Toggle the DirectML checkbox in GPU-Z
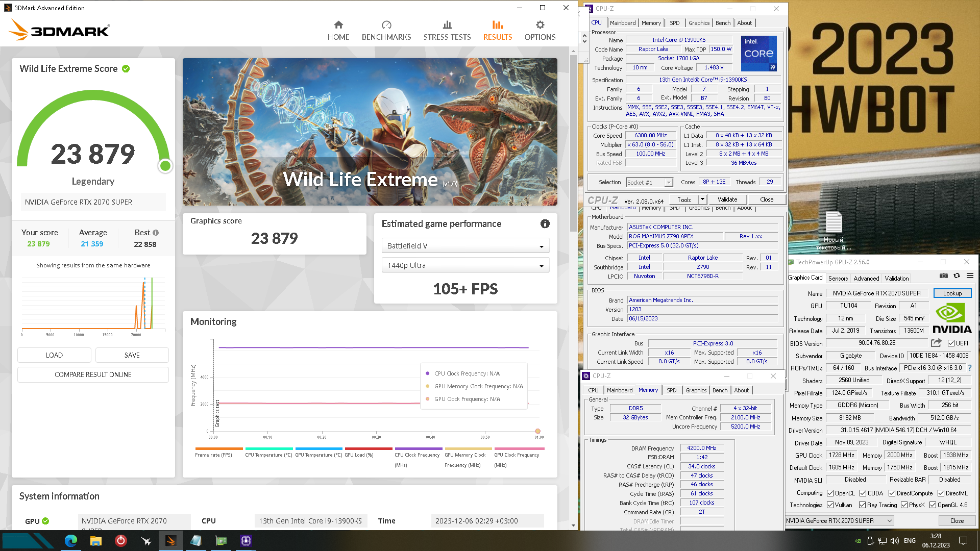The height and width of the screenshot is (551, 980). coord(941,493)
